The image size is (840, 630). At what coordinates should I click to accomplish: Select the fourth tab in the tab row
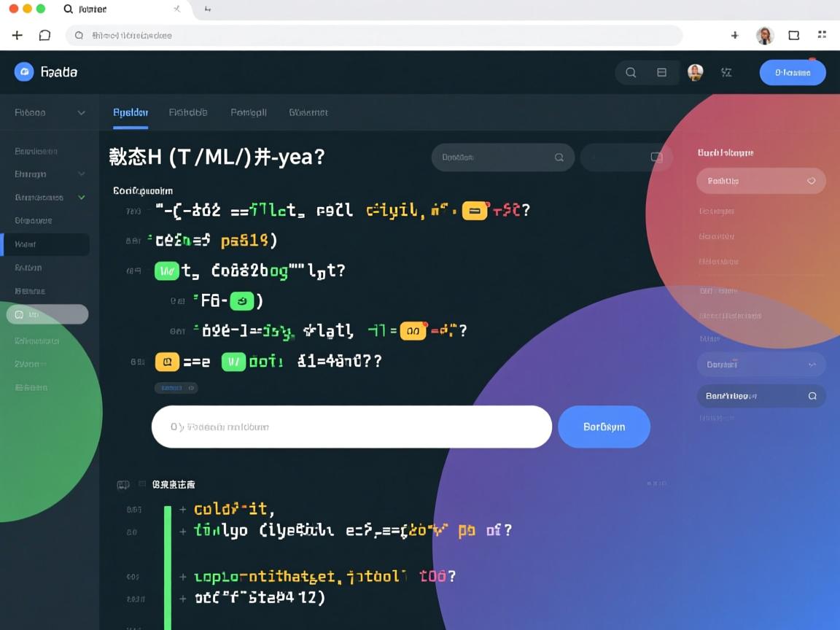[x=308, y=112]
